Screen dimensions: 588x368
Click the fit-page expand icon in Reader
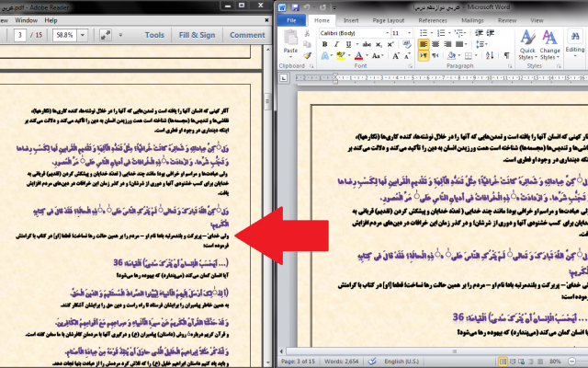pyautogui.click(x=106, y=35)
